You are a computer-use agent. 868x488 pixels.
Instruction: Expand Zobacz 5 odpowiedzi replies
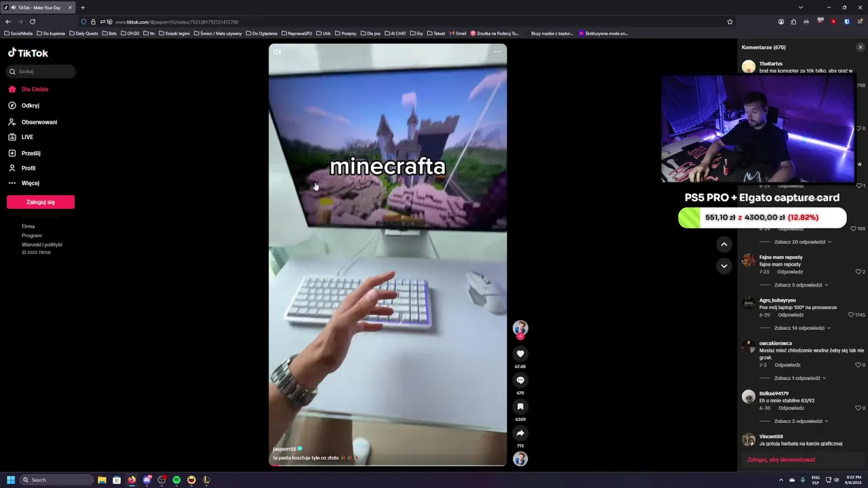[800, 285]
